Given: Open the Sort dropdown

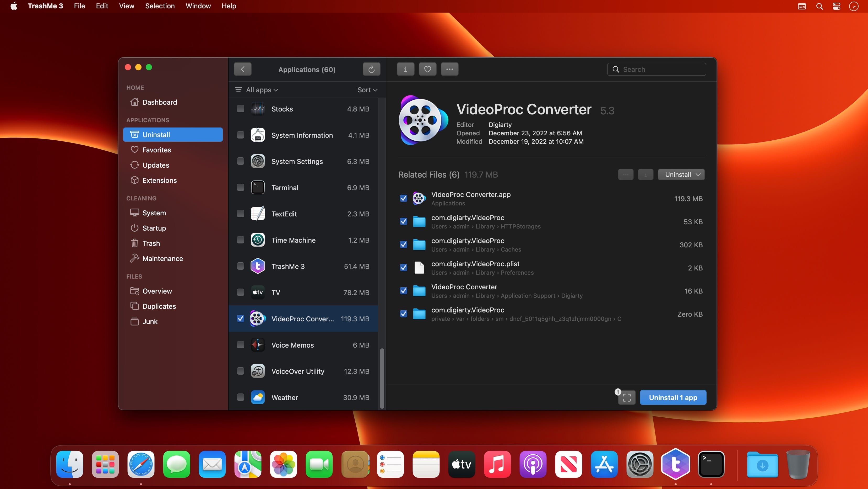Looking at the screenshot, I should (367, 90).
